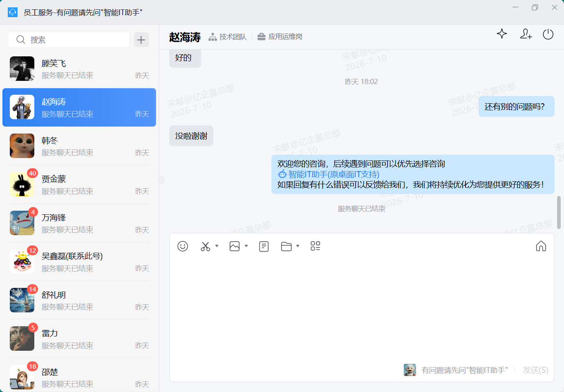Click the scissors screenshot tool icon
Screen dimensions: 564x392
[x=206, y=246]
